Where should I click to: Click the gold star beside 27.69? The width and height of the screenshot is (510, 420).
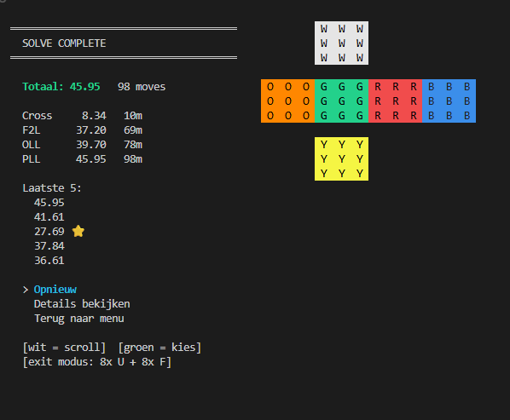point(78,231)
